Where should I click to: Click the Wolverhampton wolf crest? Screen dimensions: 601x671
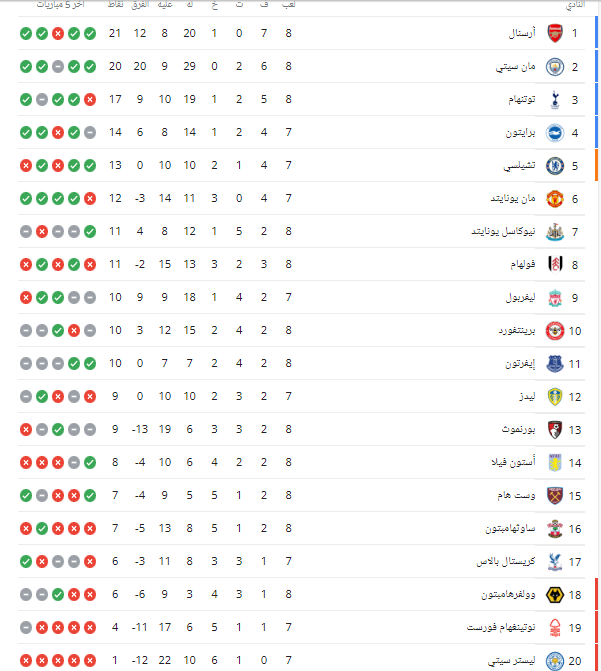click(x=555, y=595)
